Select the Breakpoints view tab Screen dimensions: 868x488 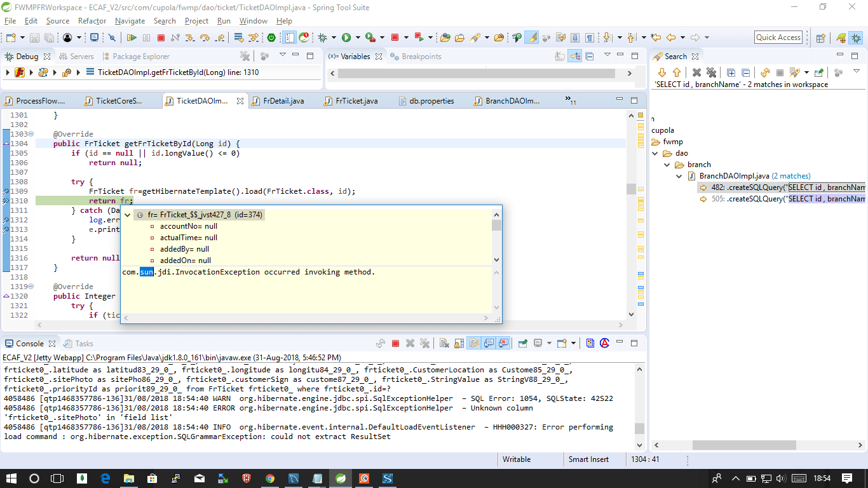421,57
